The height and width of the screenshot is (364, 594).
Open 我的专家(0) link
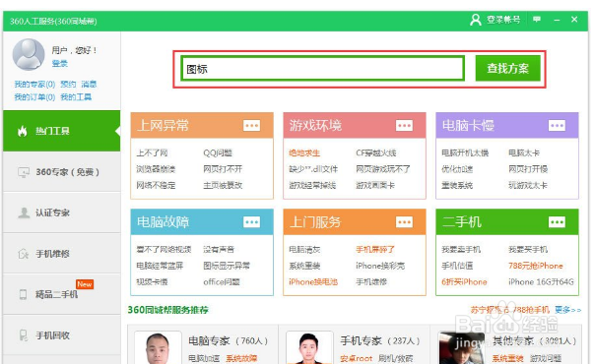tap(34, 84)
